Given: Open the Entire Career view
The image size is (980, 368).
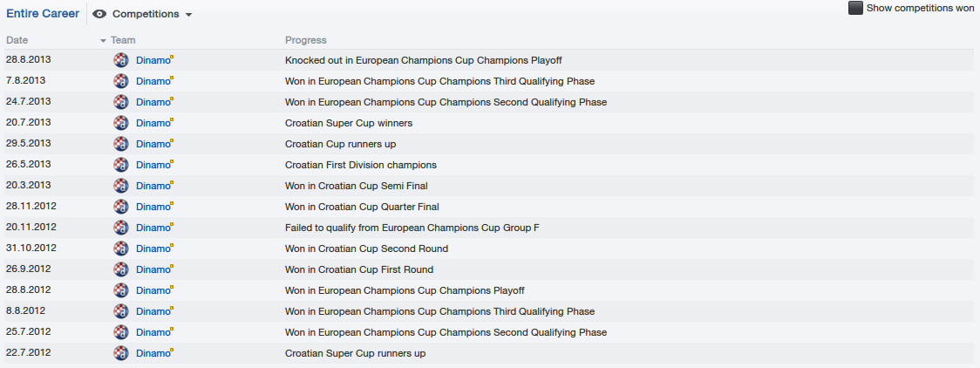Looking at the screenshot, I should point(43,14).
